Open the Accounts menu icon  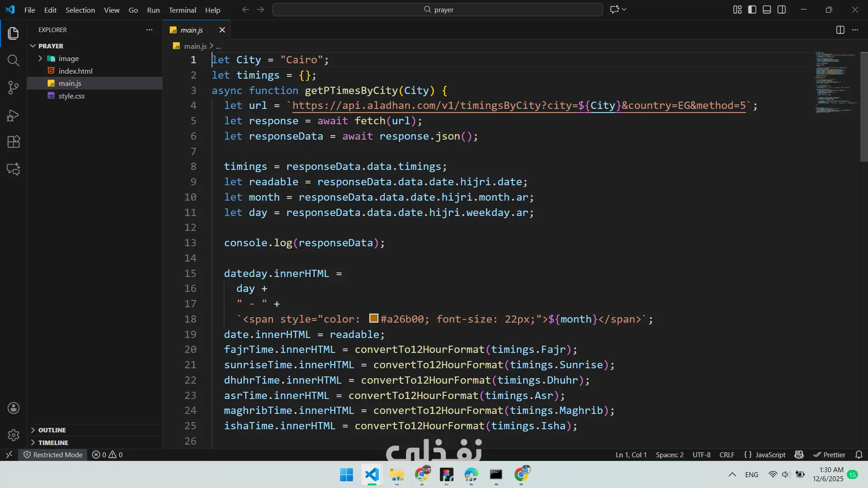(14, 408)
